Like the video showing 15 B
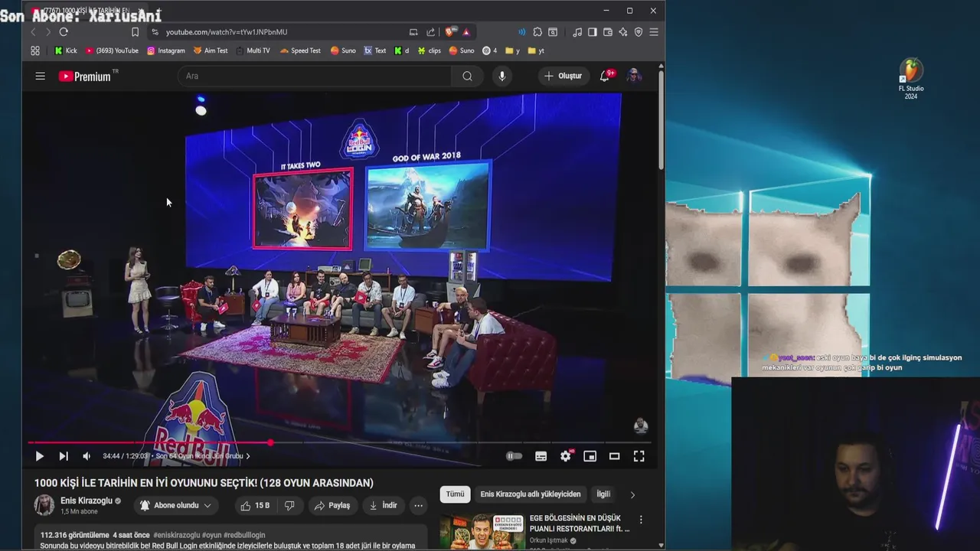980x551 pixels. coord(255,506)
